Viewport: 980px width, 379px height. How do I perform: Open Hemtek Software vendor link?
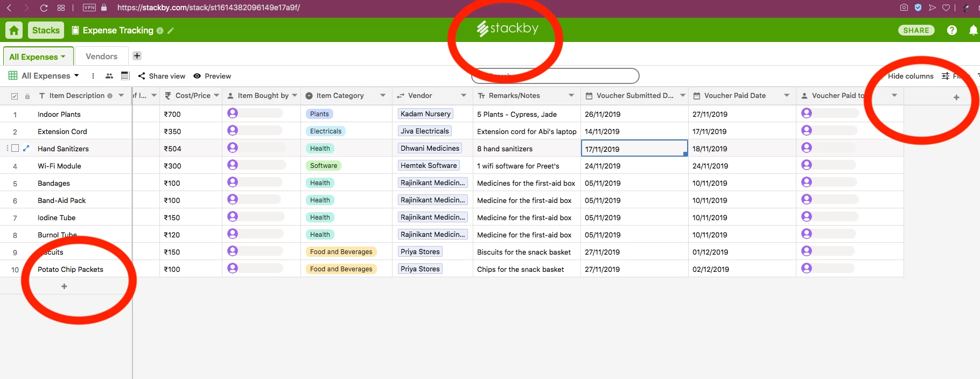pos(429,165)
